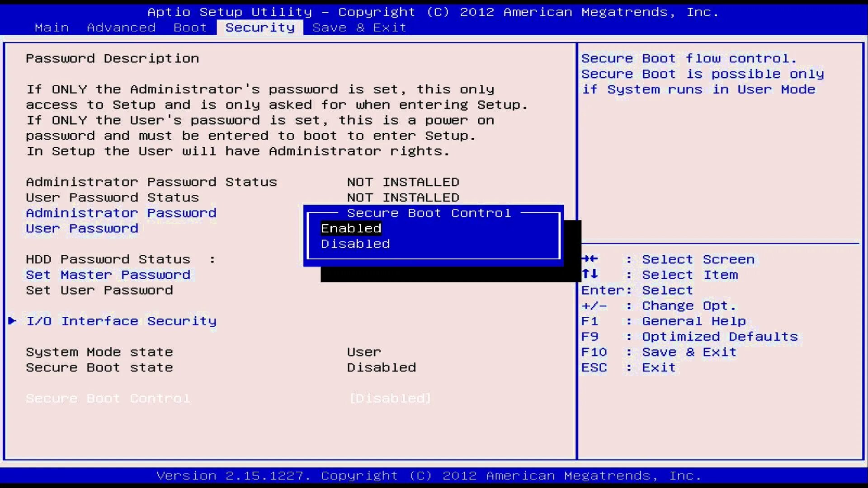Switch to the Security tab
The width and height of the screenshot is (868, 488).
click(x=260, y=28)
